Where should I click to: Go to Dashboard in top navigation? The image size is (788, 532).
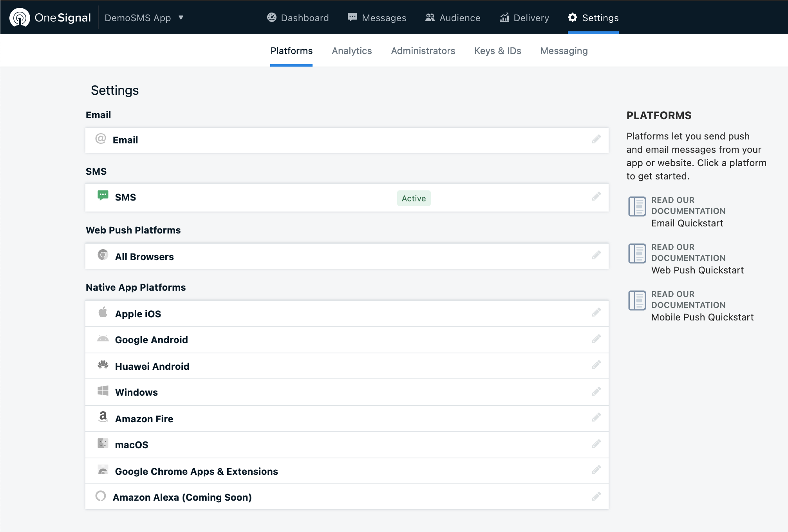[x=298, y=18]
